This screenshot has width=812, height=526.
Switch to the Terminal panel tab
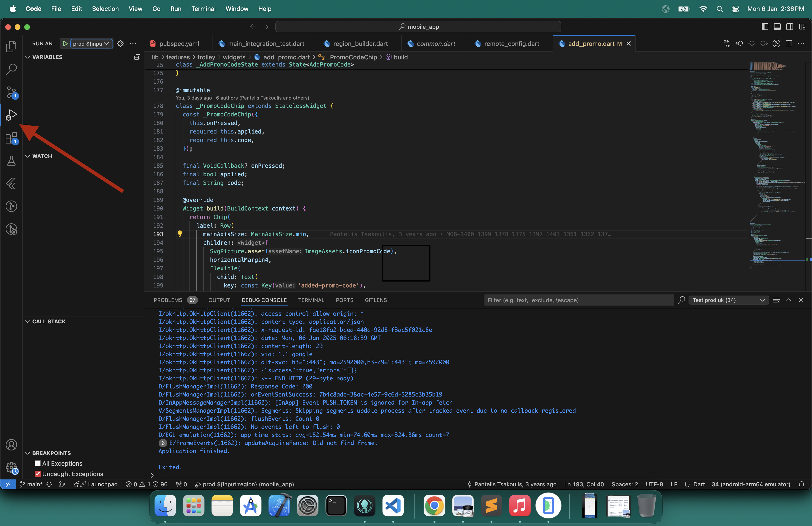(311, 300)
